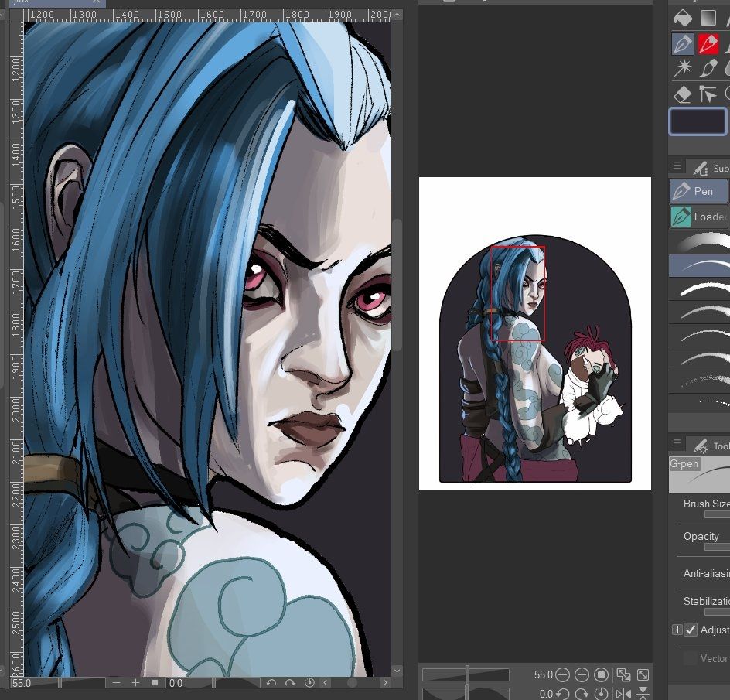
Task: Toggle the Adjust checkbox in Tool Property
Action: tap(691, 630)
